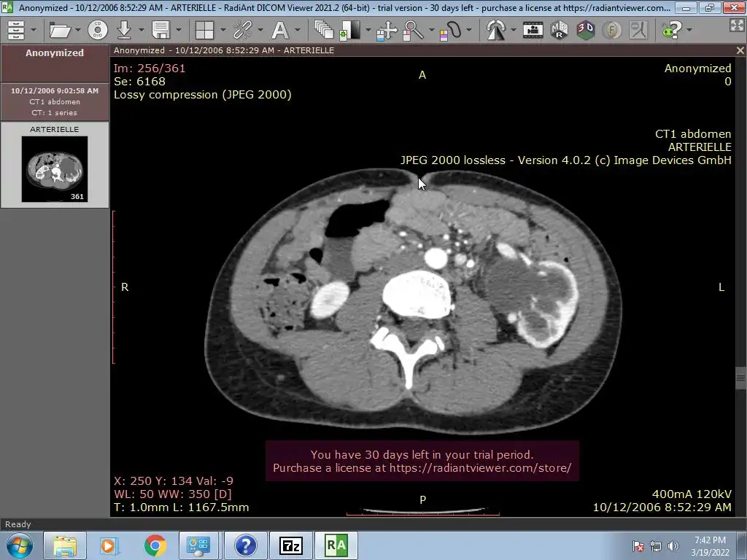Screen dimensions: 747x560
Task: Toggle the text annotations A icon
Action: [280, 30]
